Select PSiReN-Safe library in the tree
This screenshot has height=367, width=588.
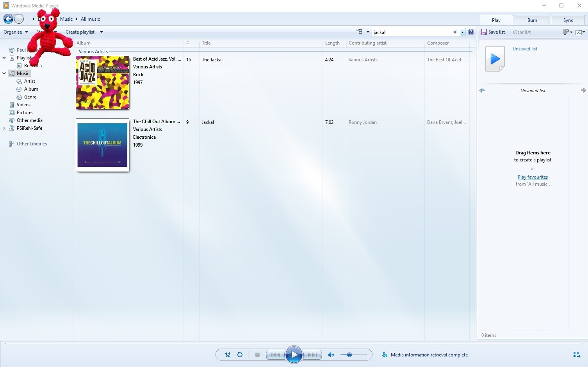pos(29,128)
